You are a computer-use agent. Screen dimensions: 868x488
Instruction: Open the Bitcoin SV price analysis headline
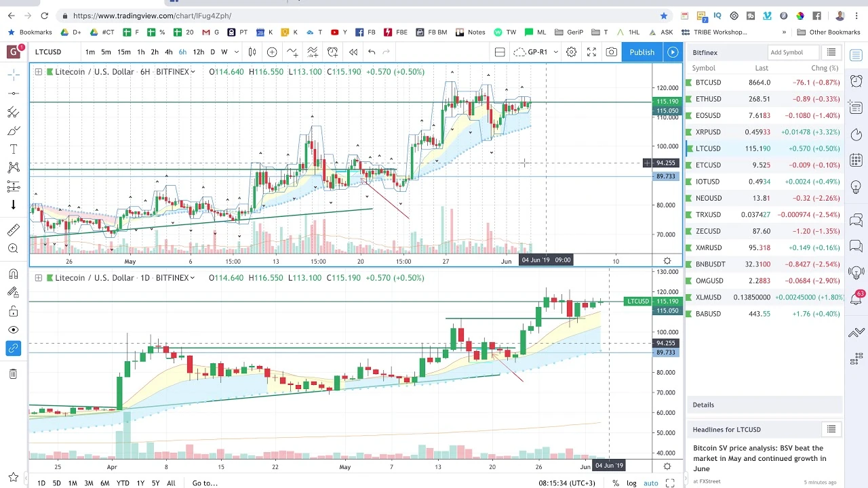point(759,458)
